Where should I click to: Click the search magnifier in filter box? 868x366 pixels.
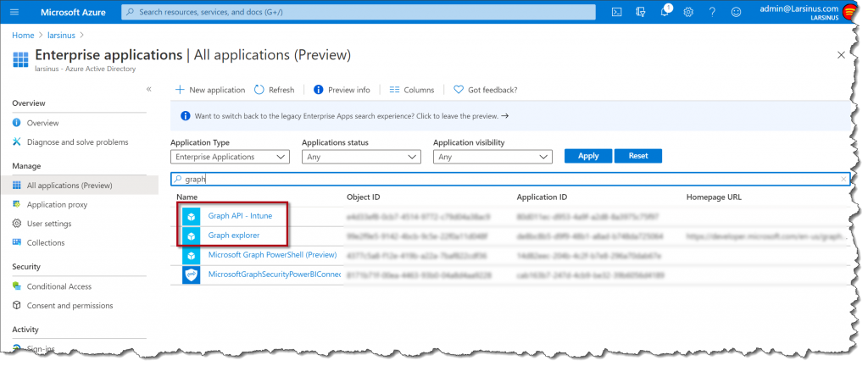click(x=178, y=179)
